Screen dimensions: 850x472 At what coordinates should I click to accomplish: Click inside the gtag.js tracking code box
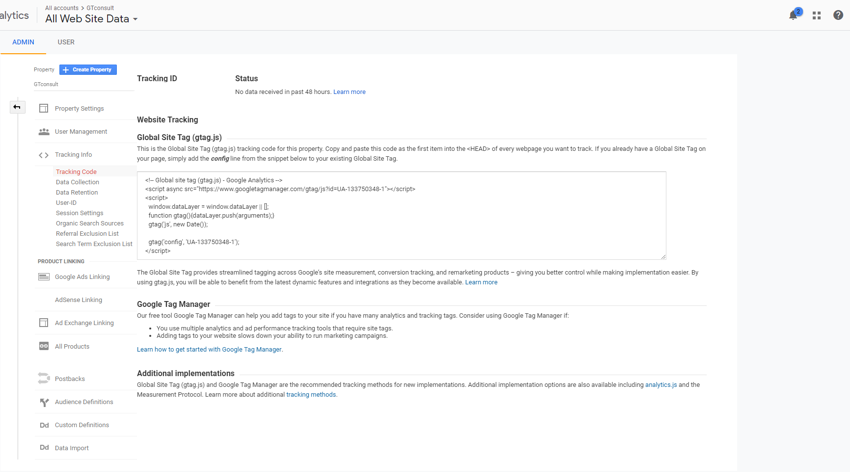point(401,215)
